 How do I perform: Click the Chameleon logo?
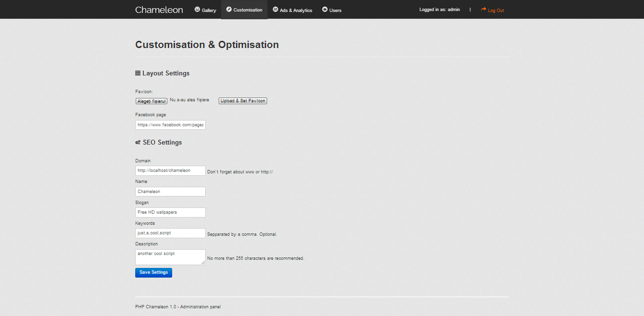(159, 10)
